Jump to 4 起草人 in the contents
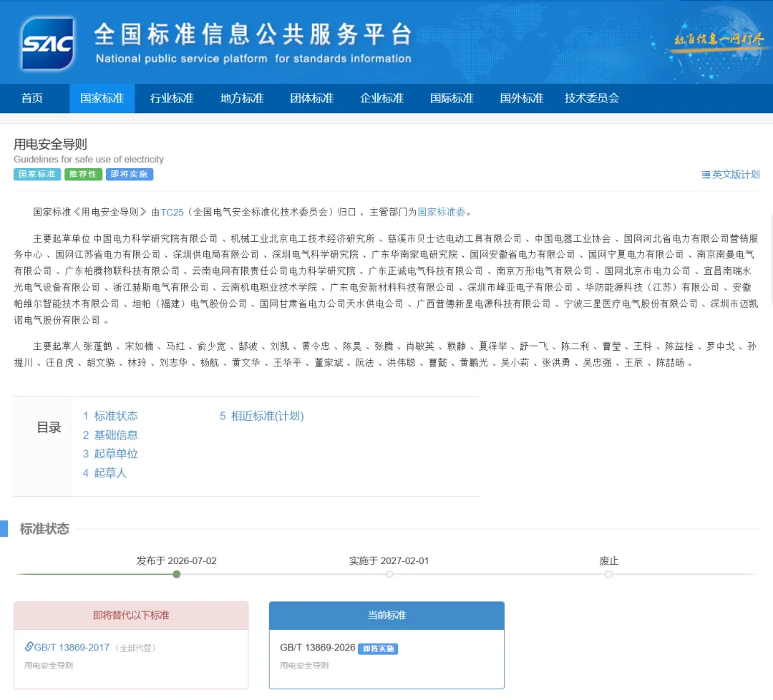This screenshot has height=700, width=773. pos(104,472)
